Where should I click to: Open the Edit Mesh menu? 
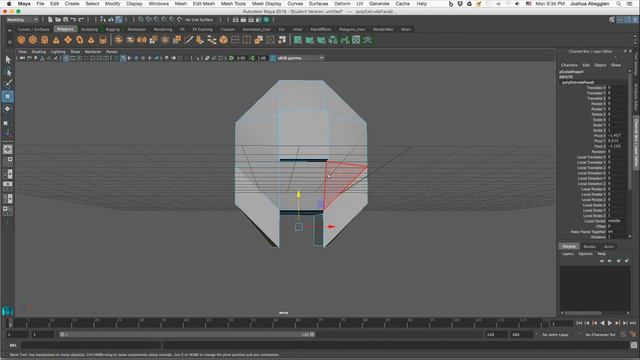point(203,4)
